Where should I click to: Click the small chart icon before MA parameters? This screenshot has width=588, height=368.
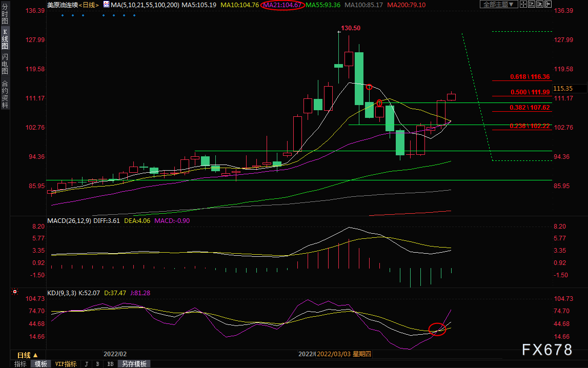pyautogui.click(x=107, y=5)
